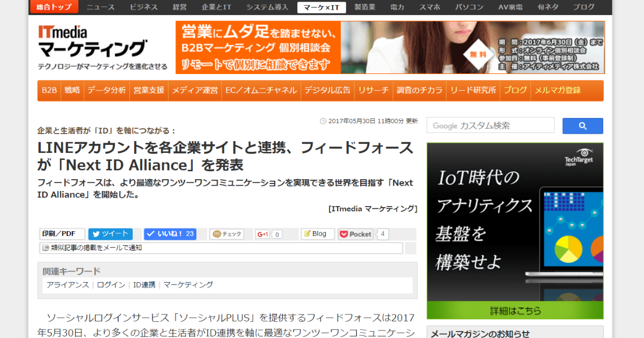Open the 企業とIT tab

pos(216,7)
